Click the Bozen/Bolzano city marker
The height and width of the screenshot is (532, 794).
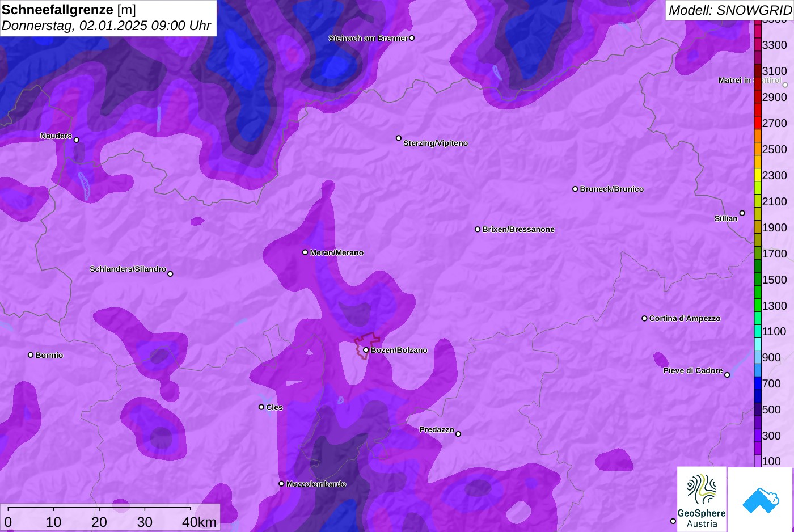pos(366,350)
